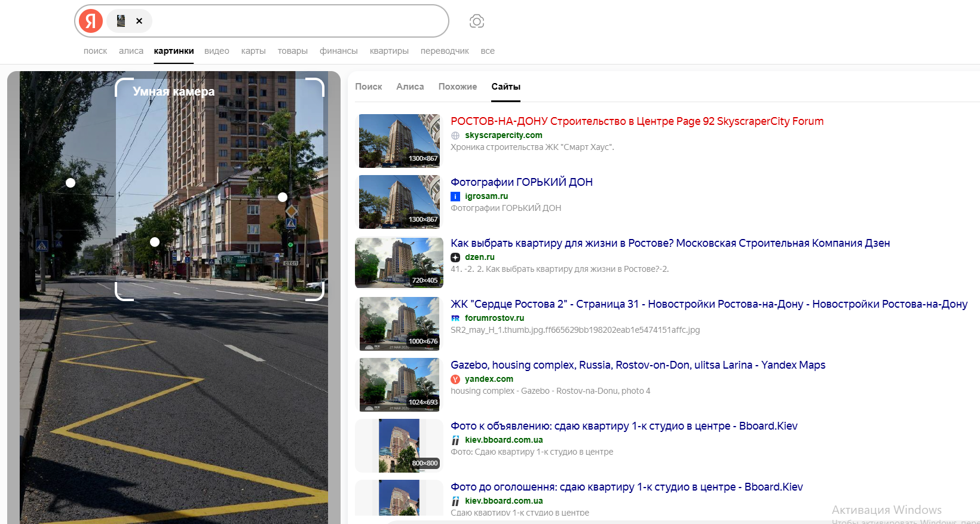
Task: Open все services menu item
Action: click(488, 51)
